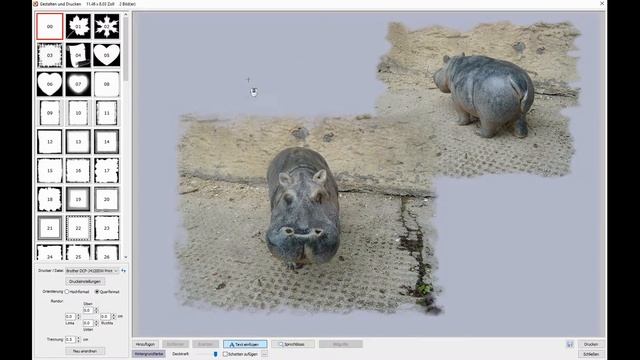Select frame mask 20
640x360 pixels.
[x=107, y=199]
